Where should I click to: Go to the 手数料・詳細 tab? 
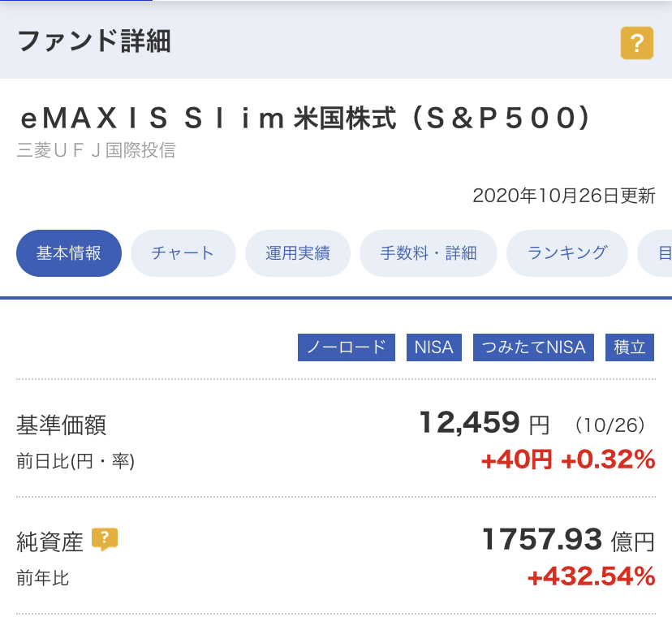click(x=429, y=253)
